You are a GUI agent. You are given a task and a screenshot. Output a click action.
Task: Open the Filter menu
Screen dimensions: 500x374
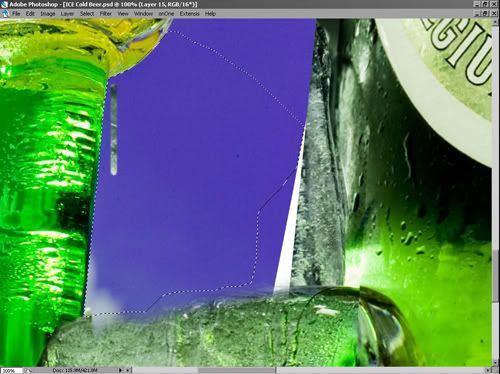[x=106, y=14]
